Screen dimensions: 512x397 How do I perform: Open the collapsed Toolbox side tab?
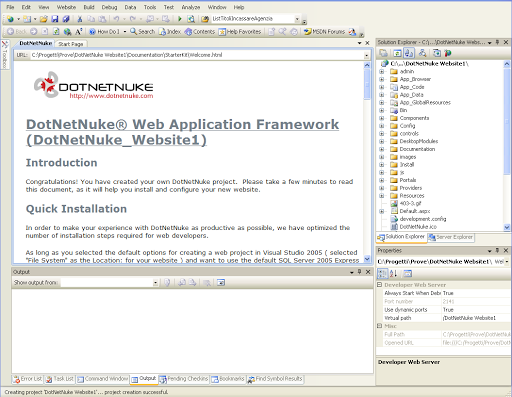pyautogui.click(x=4, y=54)
